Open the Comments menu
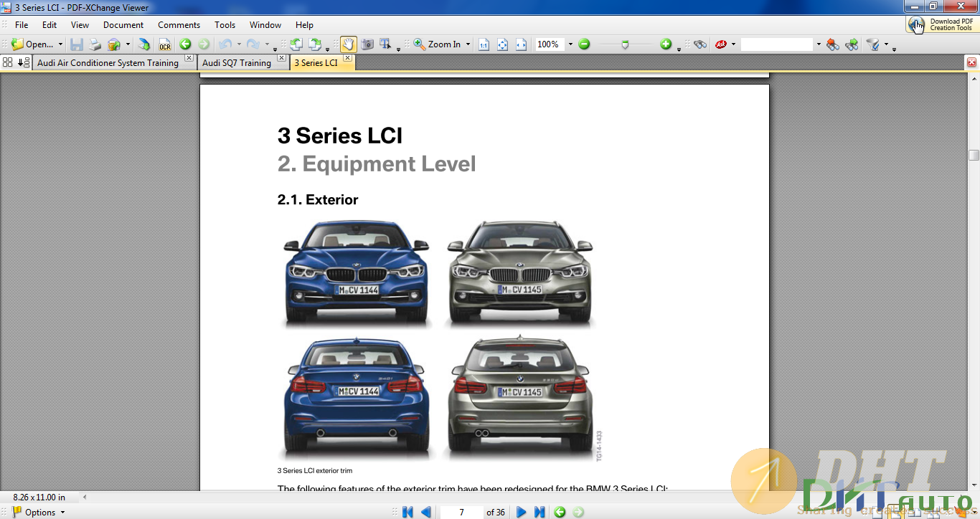Screen dimensions: 980x519 179,25
